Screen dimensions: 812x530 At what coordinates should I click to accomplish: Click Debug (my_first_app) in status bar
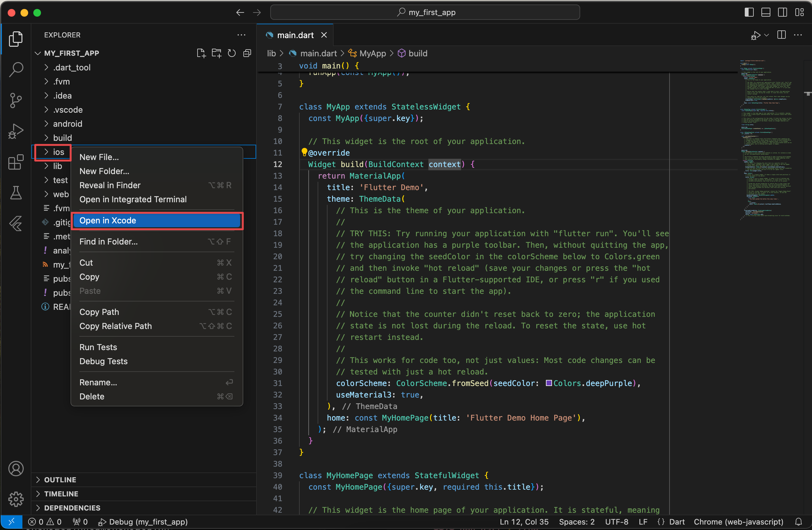tap(142, 522)
